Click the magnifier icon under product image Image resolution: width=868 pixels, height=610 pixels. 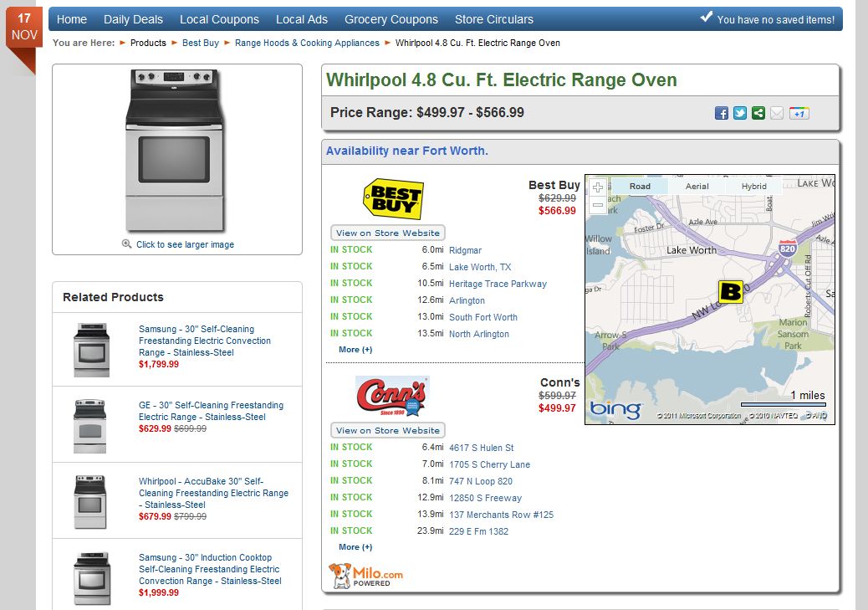point(127,244)
